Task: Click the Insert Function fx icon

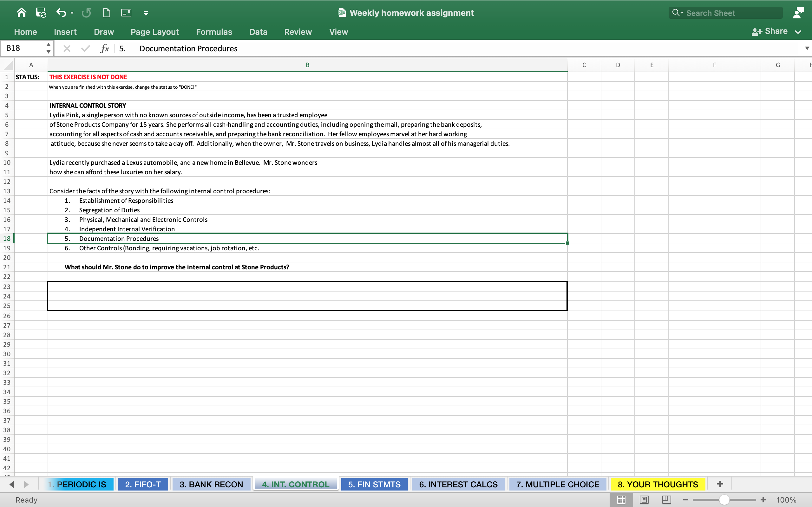Action: point(104,48)
